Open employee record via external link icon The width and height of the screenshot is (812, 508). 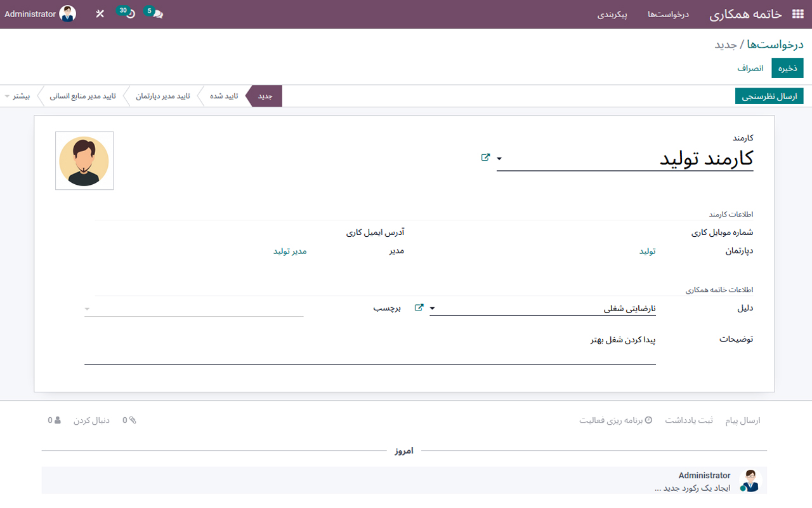tap(486, 157)
